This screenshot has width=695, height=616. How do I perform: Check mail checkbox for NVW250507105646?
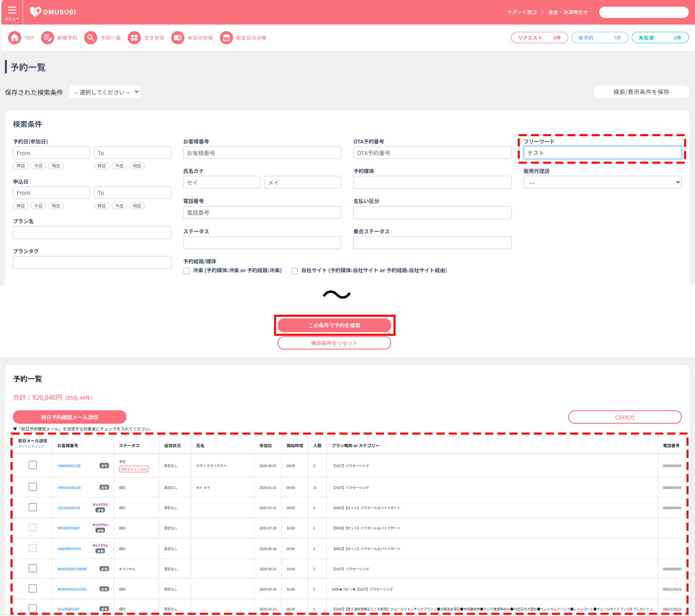coord(33,568)
